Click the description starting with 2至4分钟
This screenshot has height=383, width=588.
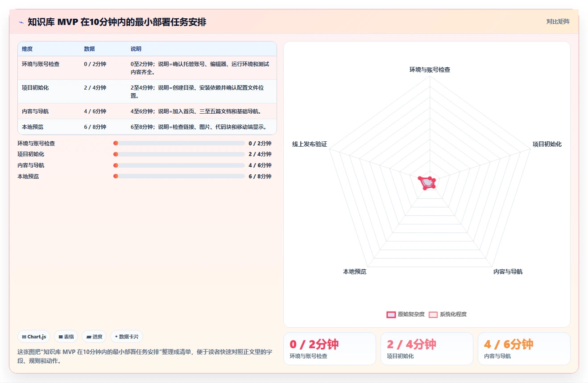(197, 92)
